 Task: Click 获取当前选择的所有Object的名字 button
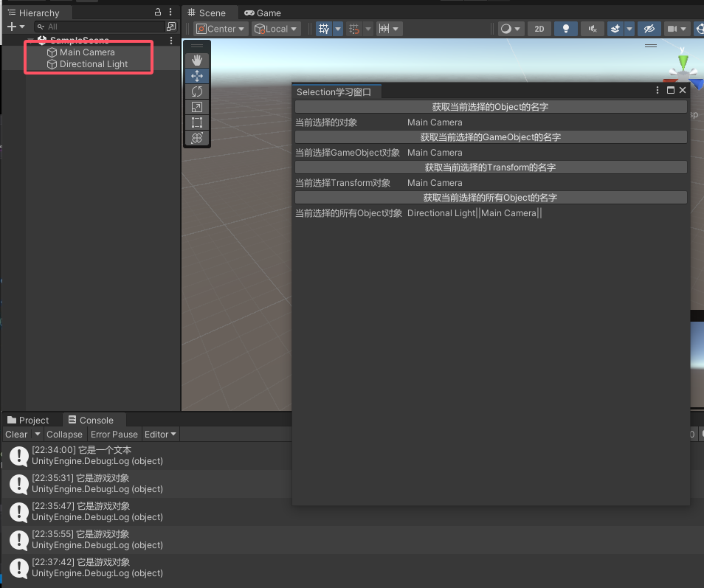[x=491, y=198]
